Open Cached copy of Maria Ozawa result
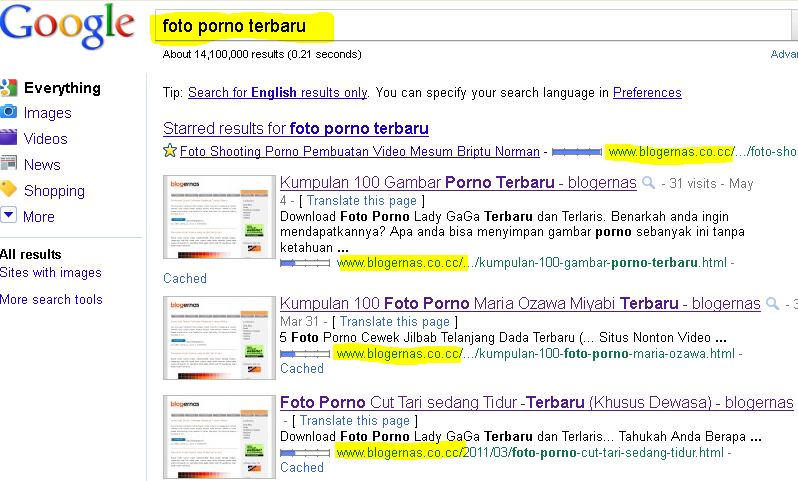Viewport: 798px width, 481px height. 302,369
